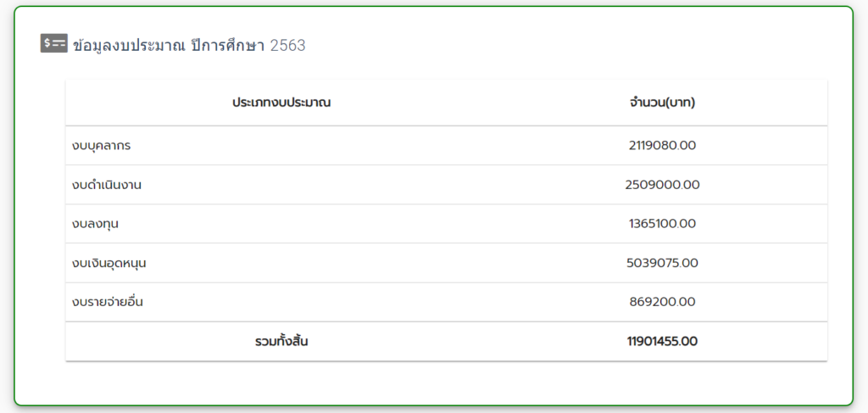Click the amount 5039075.00
868x413 pixels.
pos(662,263)
